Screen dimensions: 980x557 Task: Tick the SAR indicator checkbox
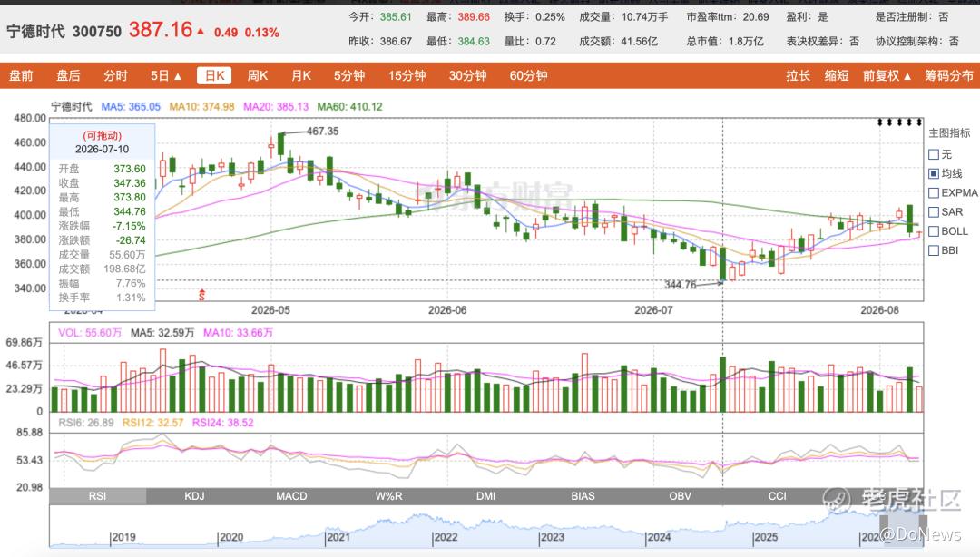(934, 212)
